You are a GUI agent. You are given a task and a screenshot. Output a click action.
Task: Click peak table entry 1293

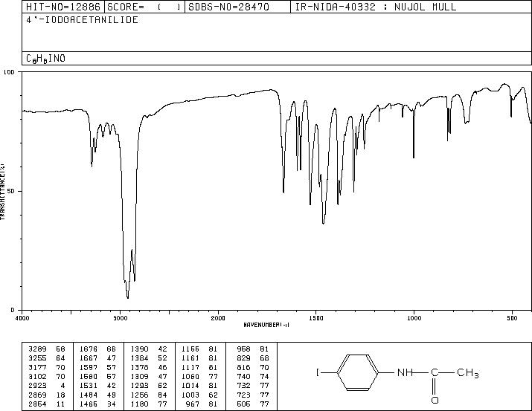(x=149, y=386)
